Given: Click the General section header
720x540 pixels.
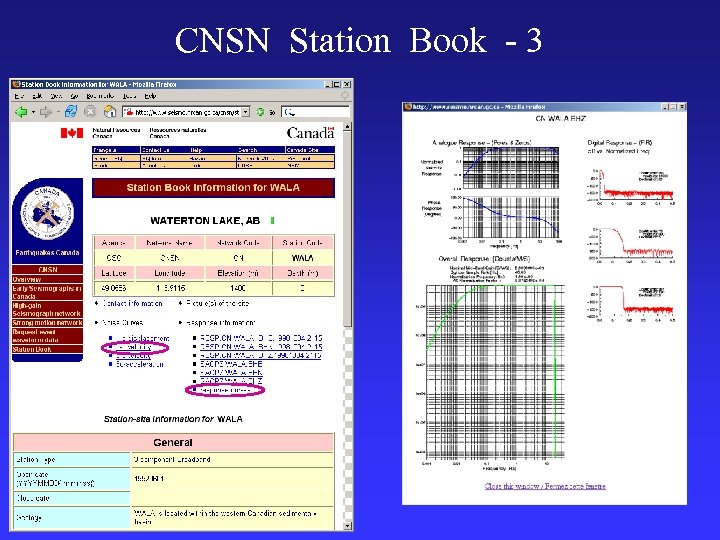Looking at the screenshot, I should 173,443.
